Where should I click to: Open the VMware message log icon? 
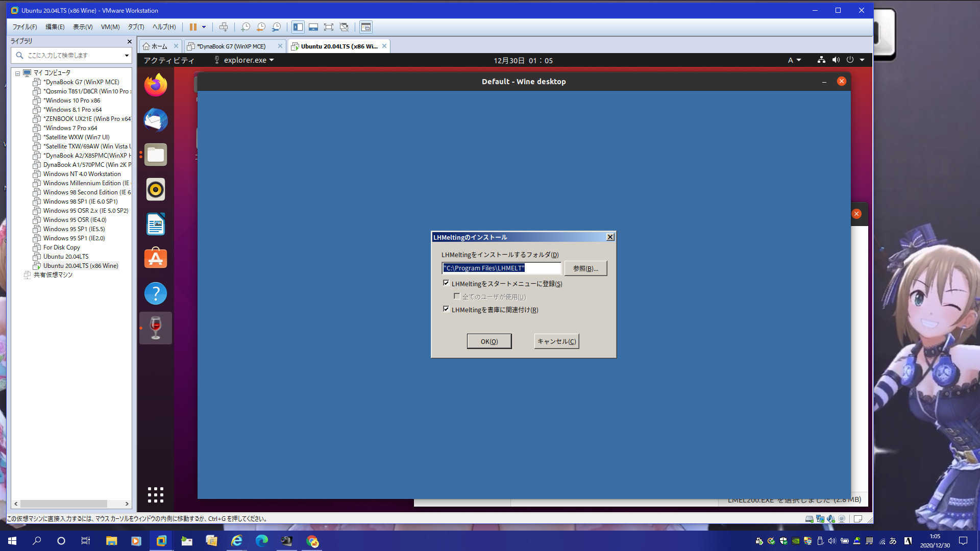(858, 519)
